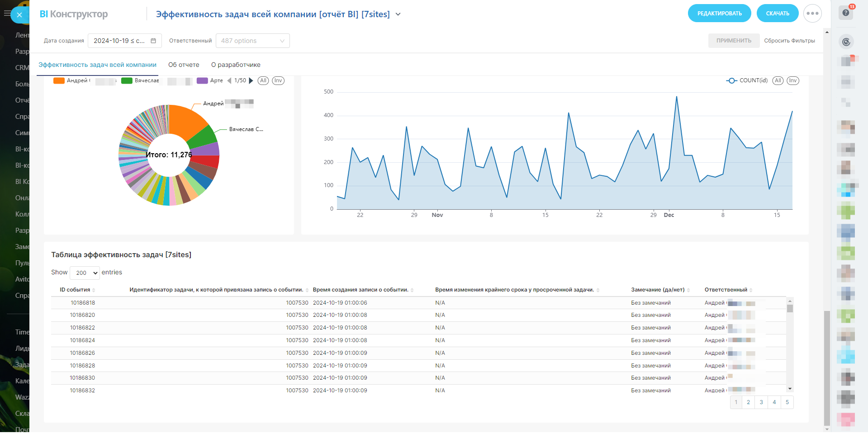Image resolution: width=868 pixels, height=433 pixels.
Task: Go to previous pie legend page arrow
Action: click(x=229, y=81)
